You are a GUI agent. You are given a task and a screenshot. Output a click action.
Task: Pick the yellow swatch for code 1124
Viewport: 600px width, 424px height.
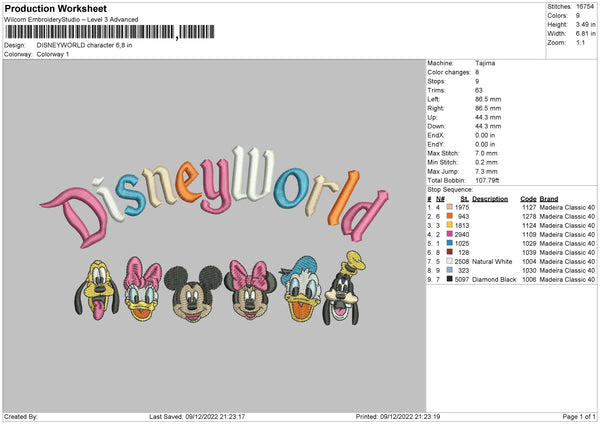point(450,225)
